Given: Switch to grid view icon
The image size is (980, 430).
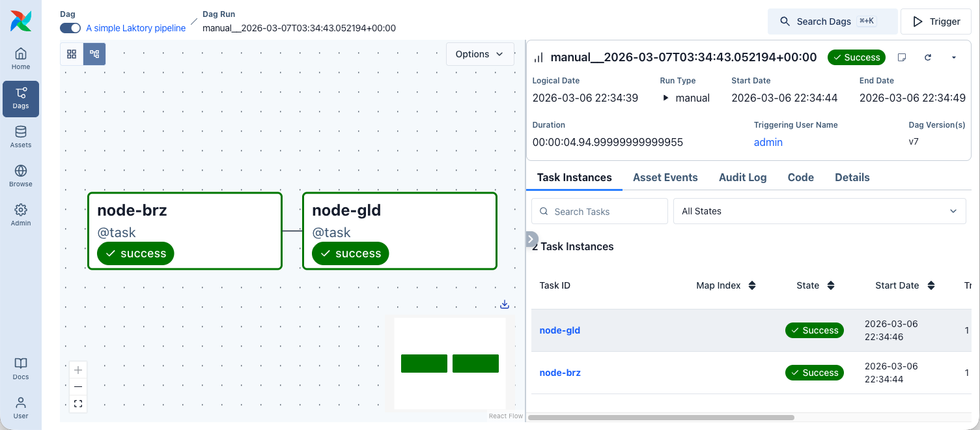Looking at the screenshot, I should tap(72, 54).
